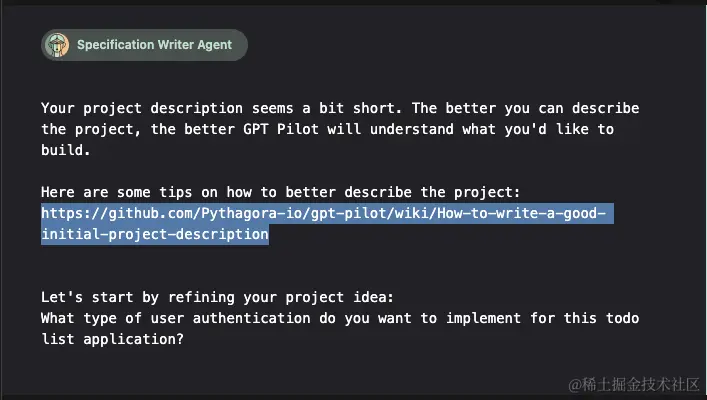Click the "wiki" segment in the URL
707x400 pixels.
tap(412, 213)
